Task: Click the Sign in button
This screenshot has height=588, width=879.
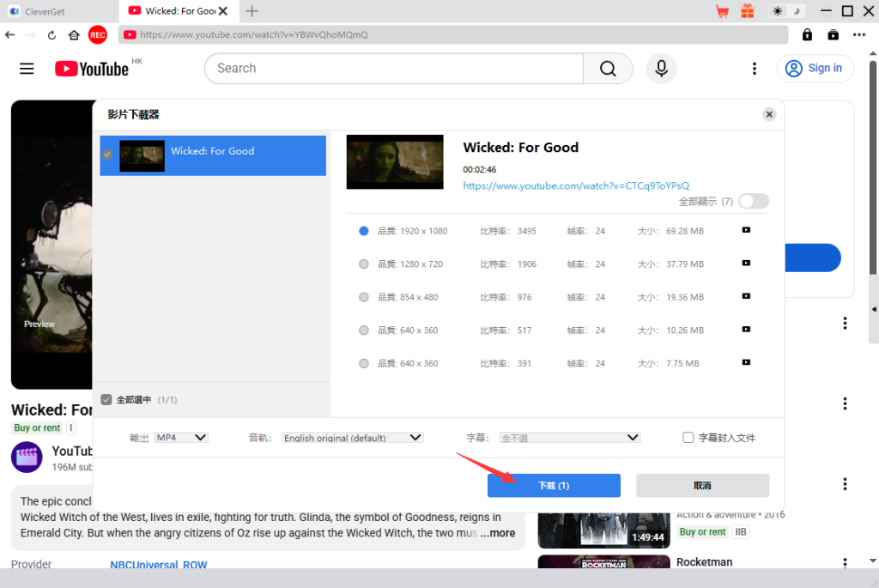Action: (815, 69)
